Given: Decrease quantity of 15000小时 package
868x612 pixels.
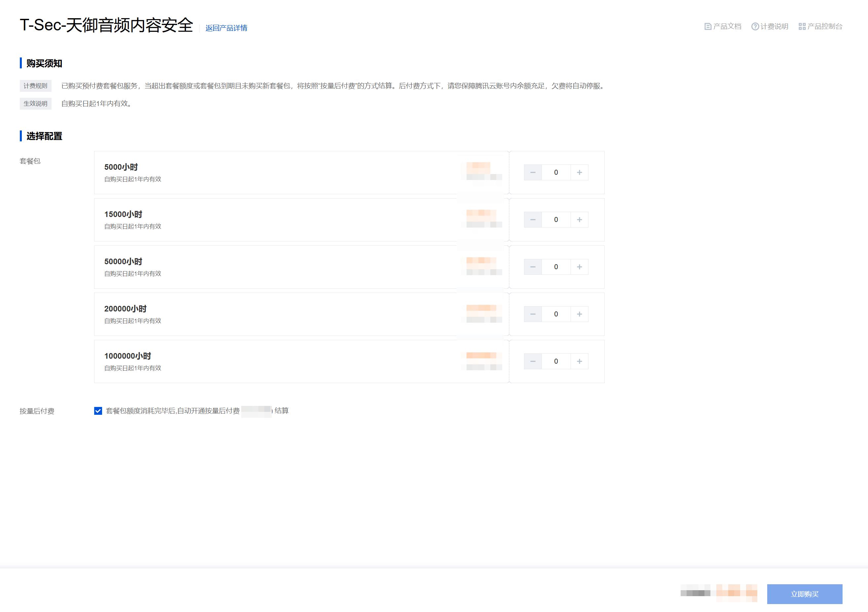Looking at the screenshot, I should point(533,220).
